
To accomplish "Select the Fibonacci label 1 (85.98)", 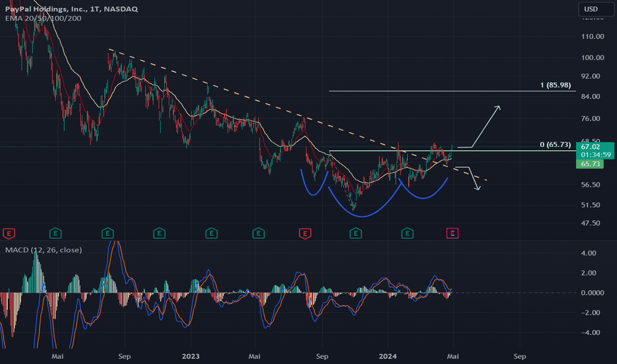I will [555, 85].
